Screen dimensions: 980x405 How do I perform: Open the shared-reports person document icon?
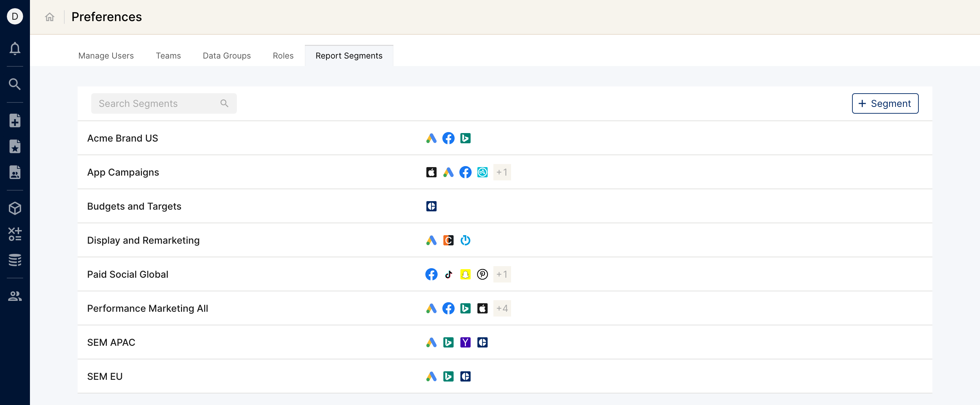pyautogui.click(x=15, y=173)
